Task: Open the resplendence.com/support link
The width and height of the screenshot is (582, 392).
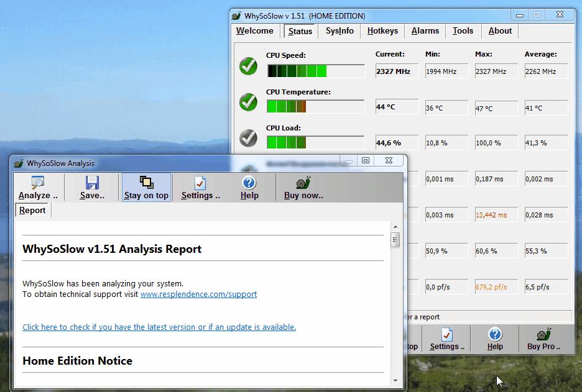Action: pyautogui.click(x=198, y=294)
